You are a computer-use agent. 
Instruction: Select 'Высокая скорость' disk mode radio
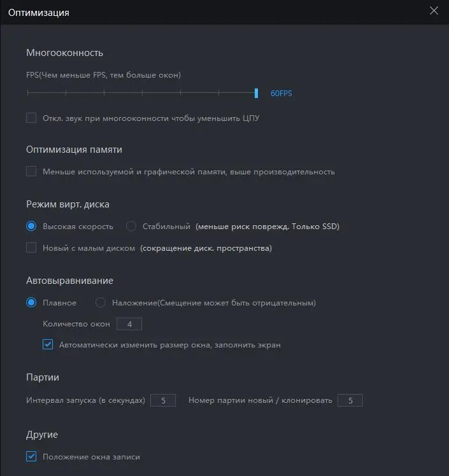point(31,226)
